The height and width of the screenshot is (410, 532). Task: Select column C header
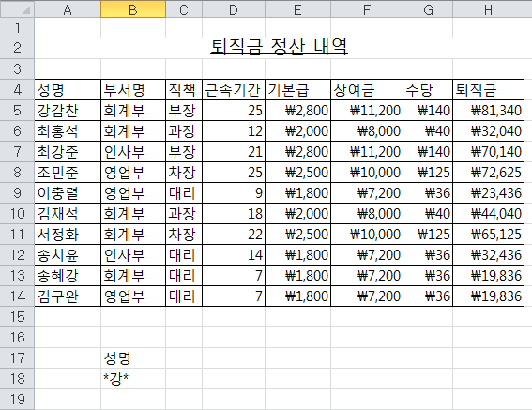[184, 8]
